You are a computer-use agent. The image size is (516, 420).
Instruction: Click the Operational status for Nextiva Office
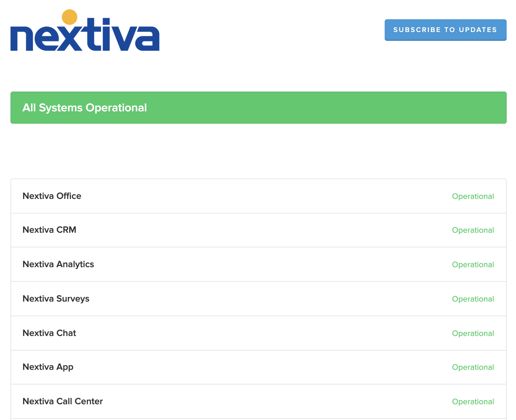473,196
